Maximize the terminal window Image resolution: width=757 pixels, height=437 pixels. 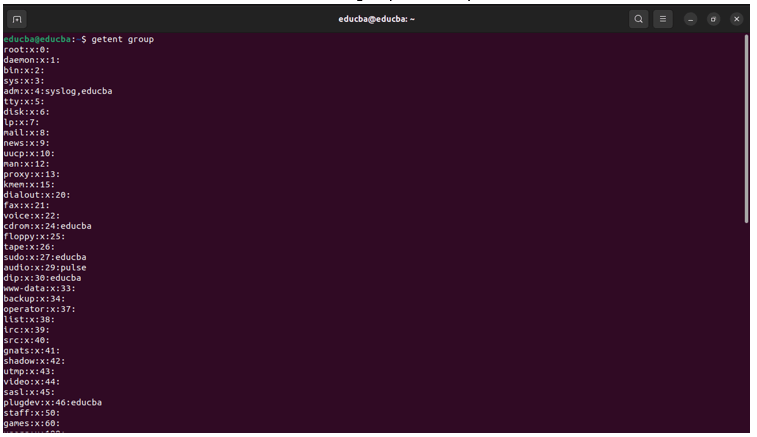tap(713, 19)
